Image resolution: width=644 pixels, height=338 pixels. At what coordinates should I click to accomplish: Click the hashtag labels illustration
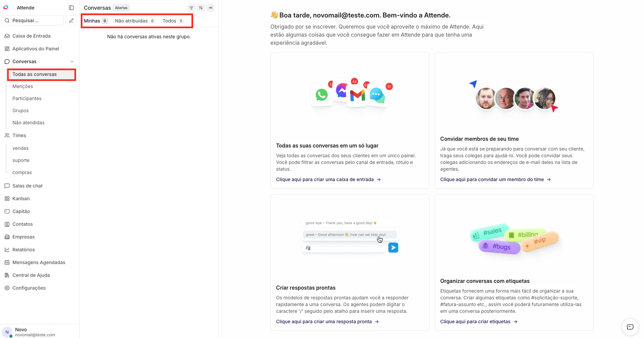[514, 239]
